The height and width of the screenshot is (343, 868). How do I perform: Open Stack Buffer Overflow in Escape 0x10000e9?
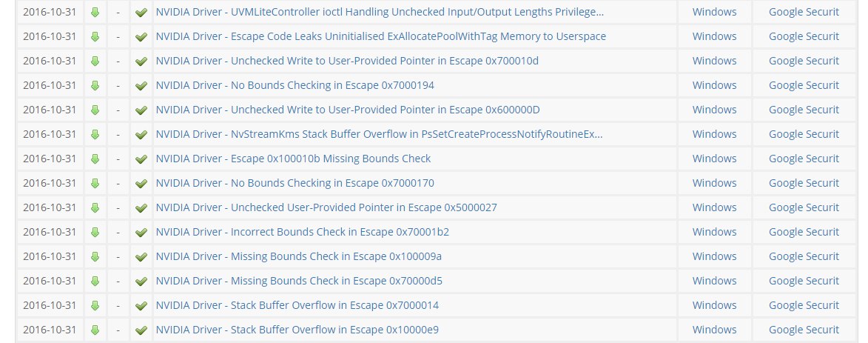(297, 330)
